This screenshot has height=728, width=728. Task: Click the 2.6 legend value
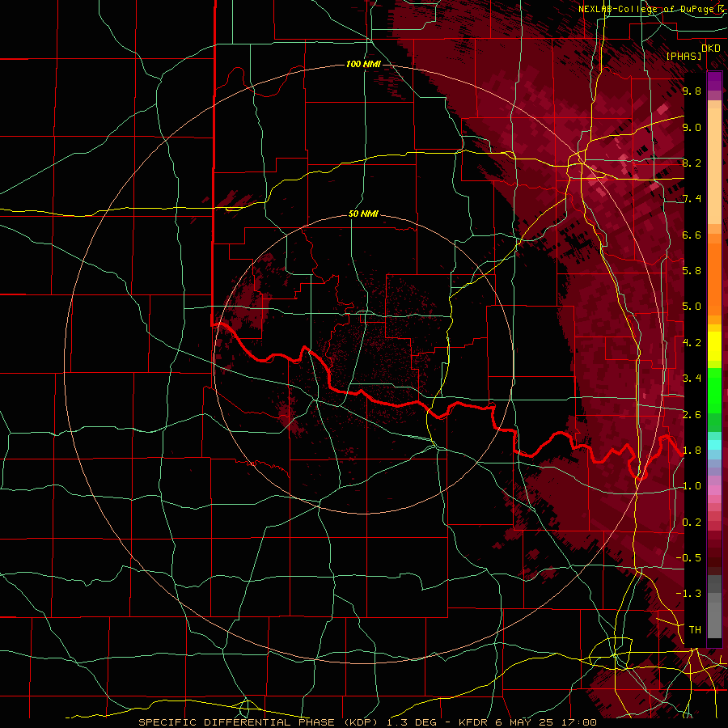[x=692, y=415]
